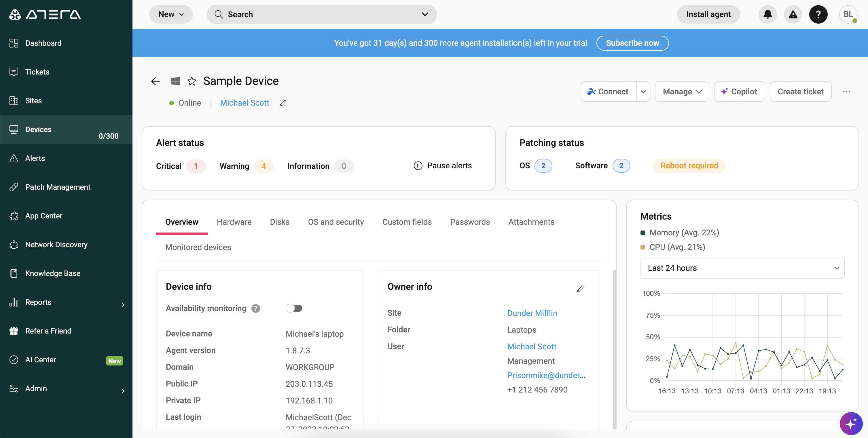868x438 pixels.
Task: Star the Sample Device as favorite
Action: [x=192, y=81]
